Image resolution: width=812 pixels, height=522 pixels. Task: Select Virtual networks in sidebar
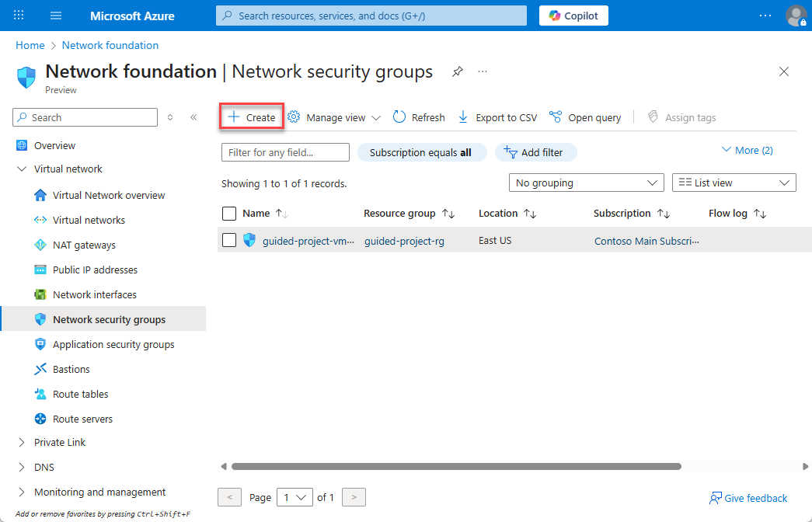point(89,220)
